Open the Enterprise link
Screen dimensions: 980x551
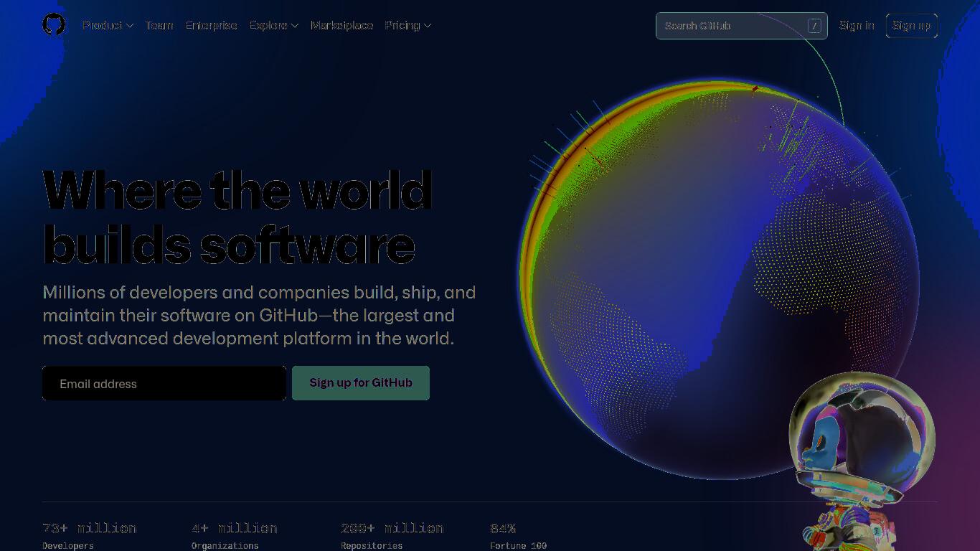pos(212,25)
